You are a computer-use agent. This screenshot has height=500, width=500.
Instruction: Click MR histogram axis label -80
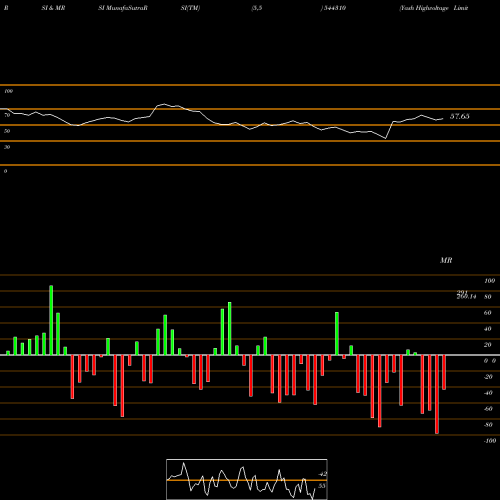488,425
